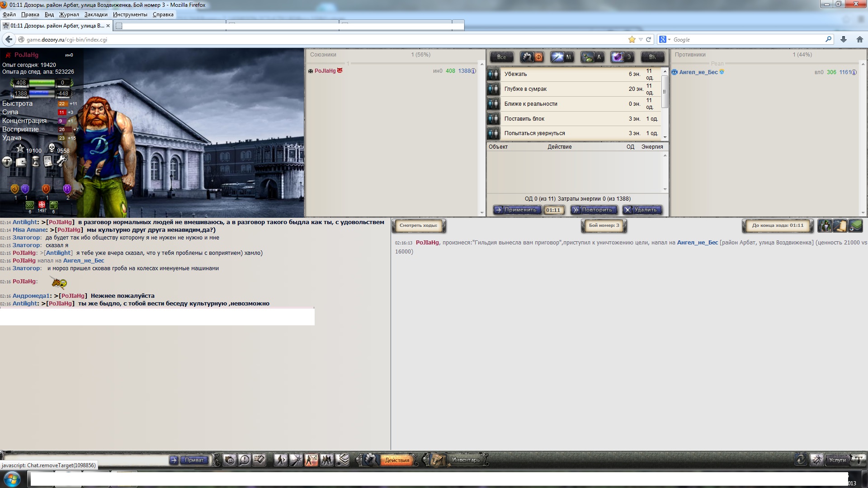Toggle the Приват chat mode button
Image resolution: width=868 pixels, height=488 pixels.
point(194,460)
